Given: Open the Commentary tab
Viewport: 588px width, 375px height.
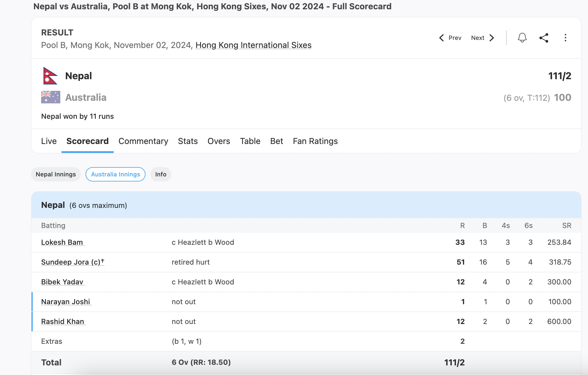Looking at the screenshot, I should tap(143, 141).
